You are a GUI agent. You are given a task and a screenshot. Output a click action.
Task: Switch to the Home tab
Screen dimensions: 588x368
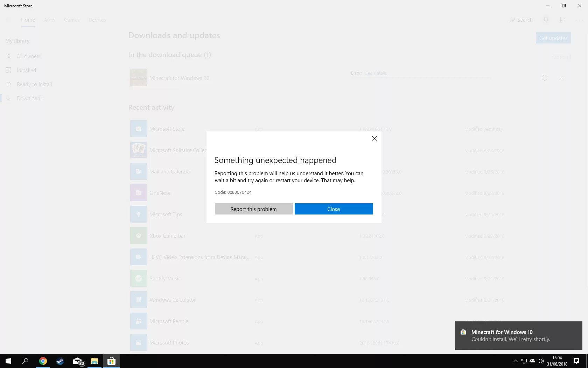click(x=28, y=20)
